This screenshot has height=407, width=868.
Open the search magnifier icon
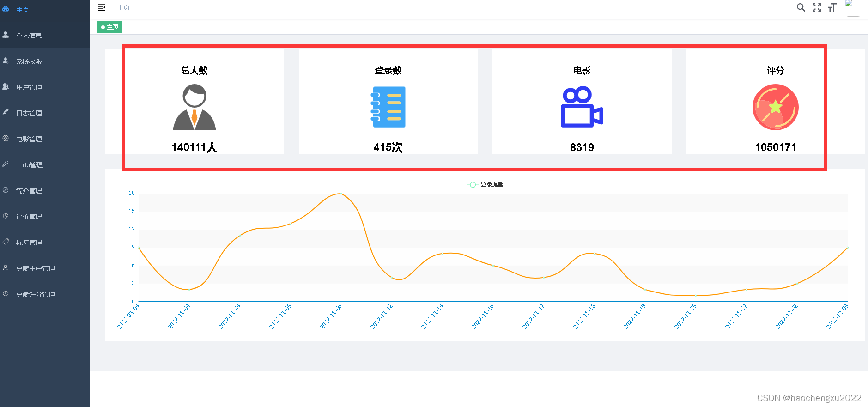coord(801,7)
